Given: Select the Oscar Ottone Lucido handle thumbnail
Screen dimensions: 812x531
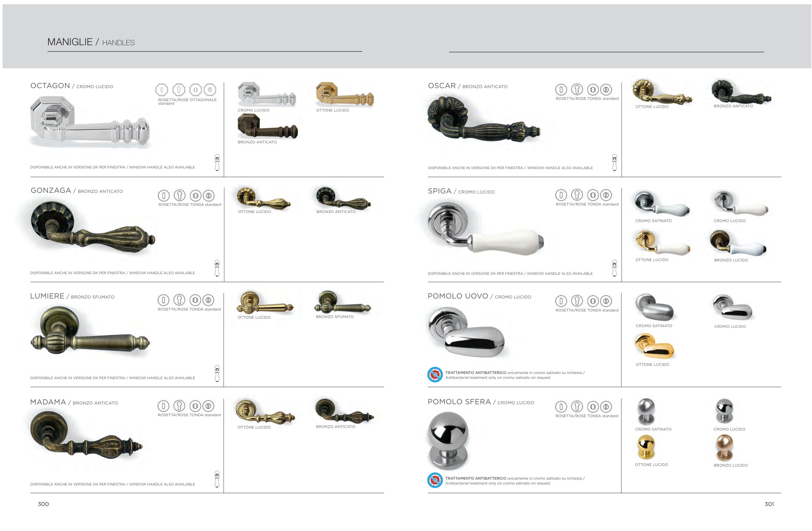Looking at the screenshot, I should 662,91.
